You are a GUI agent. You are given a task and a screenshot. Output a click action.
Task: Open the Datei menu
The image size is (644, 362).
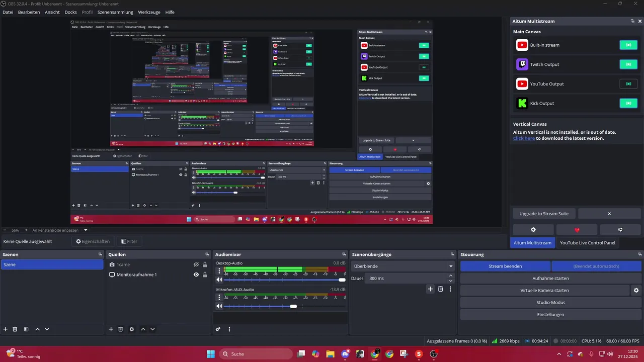[8, 12]
